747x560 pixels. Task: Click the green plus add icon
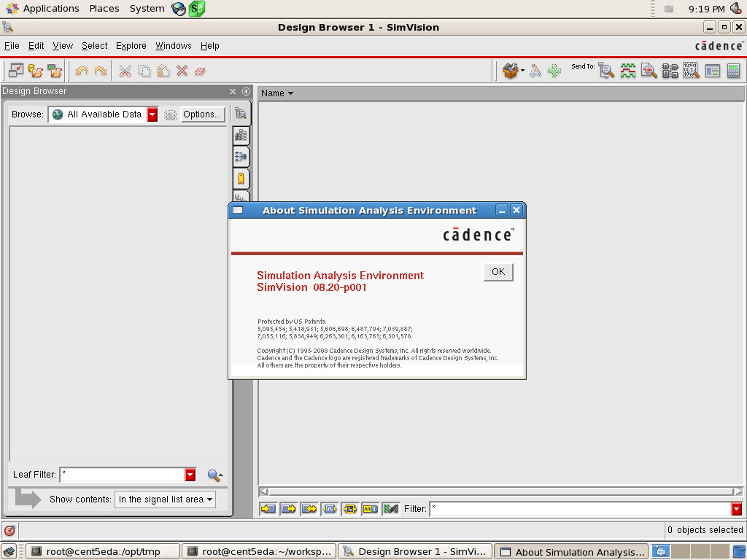pos(554,71)
